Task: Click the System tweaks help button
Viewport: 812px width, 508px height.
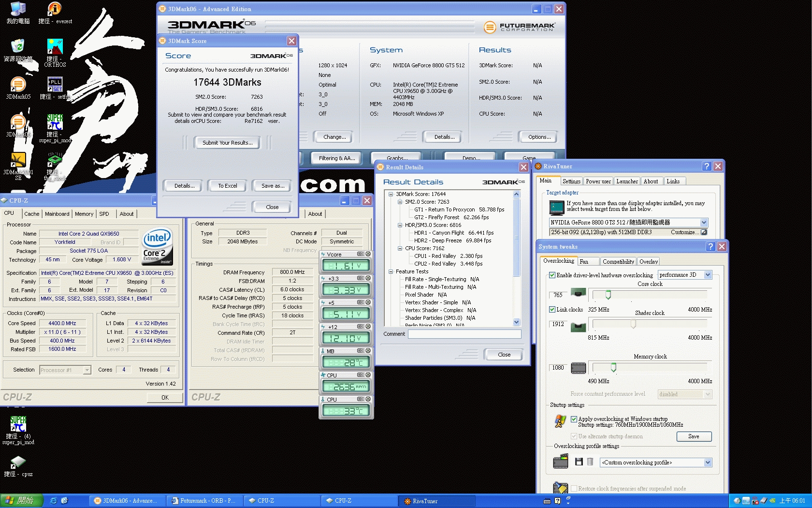Action: (x=710, y=246)
